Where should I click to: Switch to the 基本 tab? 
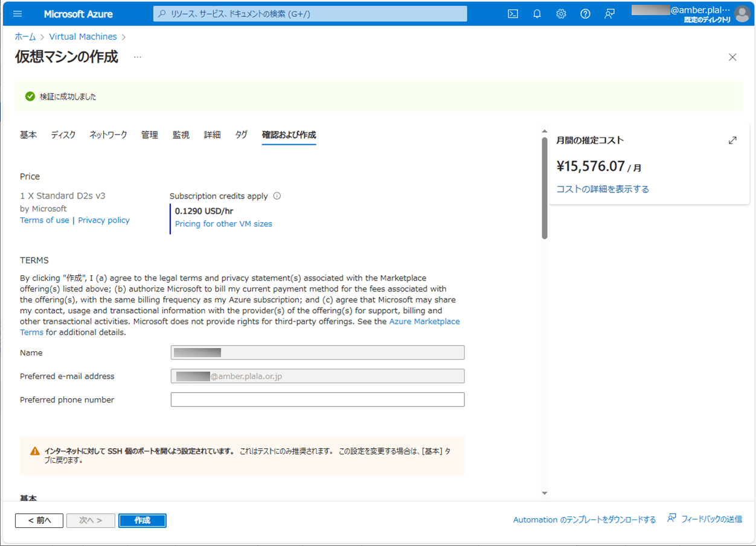28,135
